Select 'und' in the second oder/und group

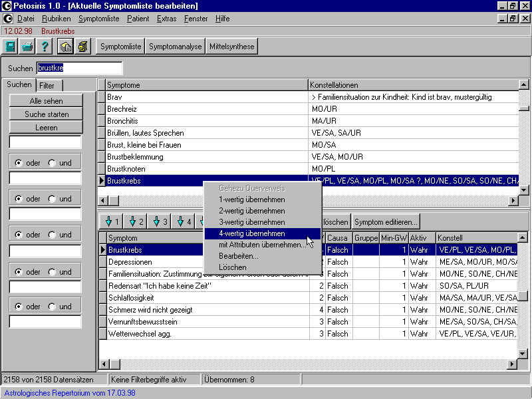coord(52,199)
